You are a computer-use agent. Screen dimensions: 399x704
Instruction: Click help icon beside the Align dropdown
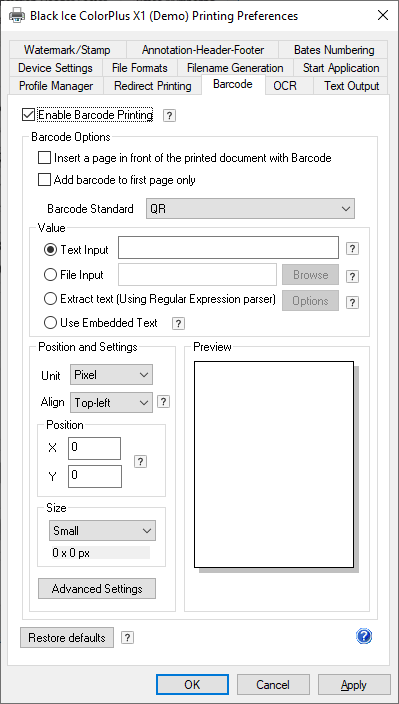click(x=163, y=402)
